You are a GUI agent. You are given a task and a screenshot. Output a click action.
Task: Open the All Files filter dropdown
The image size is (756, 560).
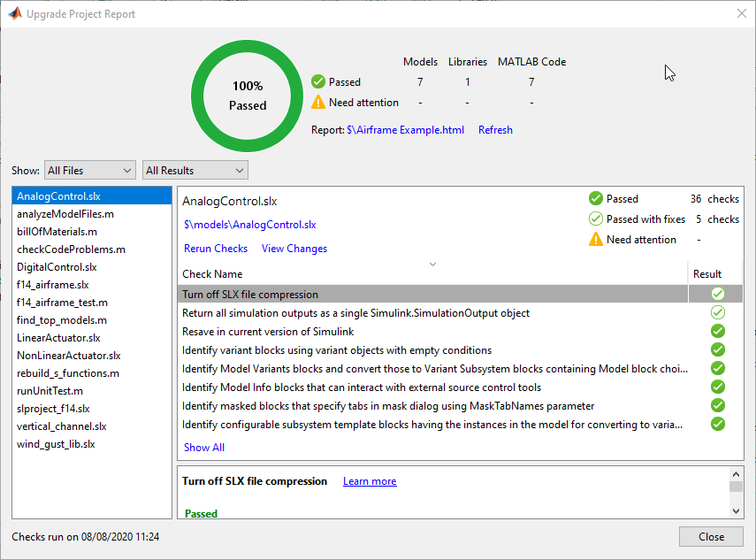coord(90,170)
